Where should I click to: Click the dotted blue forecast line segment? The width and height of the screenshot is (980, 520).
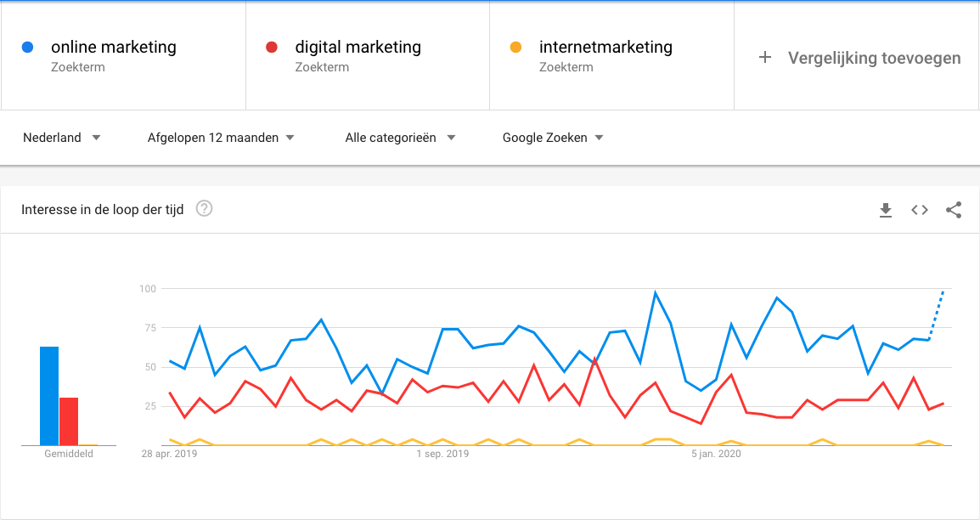[x=936, y=314]
